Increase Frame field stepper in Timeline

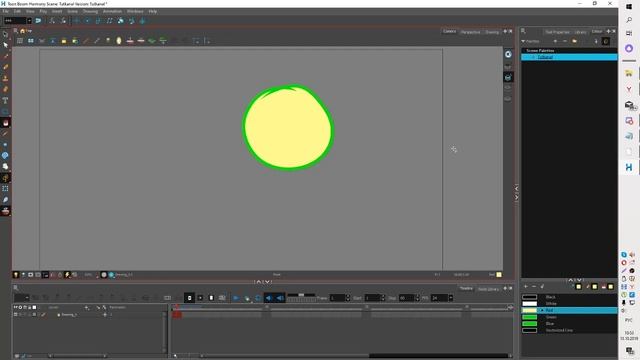[x=348, y=296]
